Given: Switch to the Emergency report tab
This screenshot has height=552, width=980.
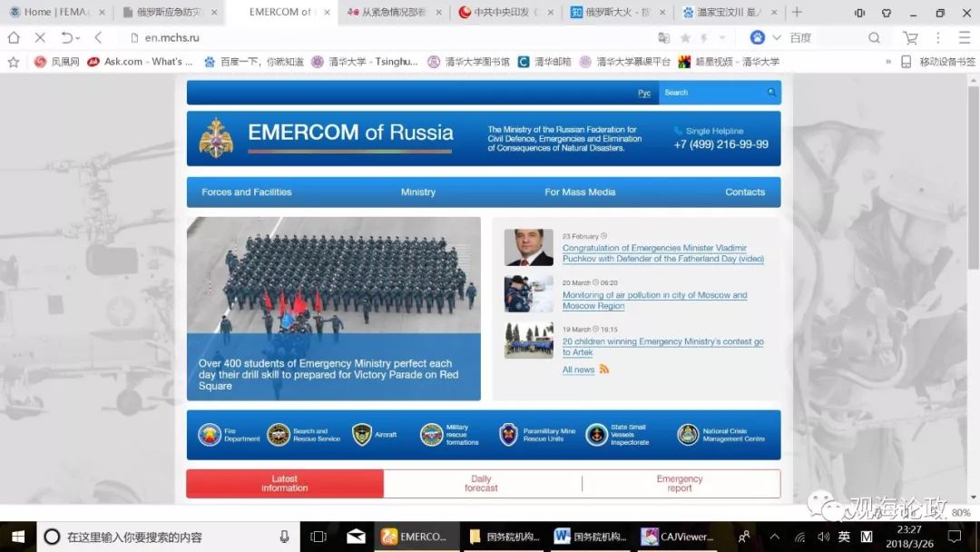Looking at the screenshot, I should pos(680,484).
